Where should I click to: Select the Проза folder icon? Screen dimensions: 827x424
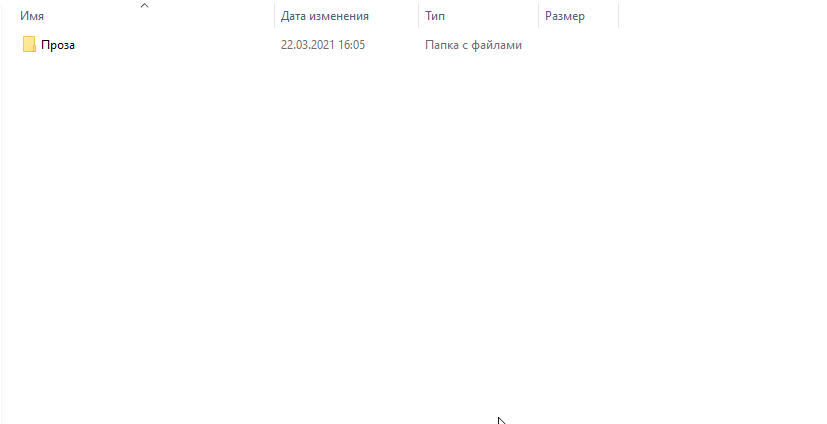click(29, 45)
